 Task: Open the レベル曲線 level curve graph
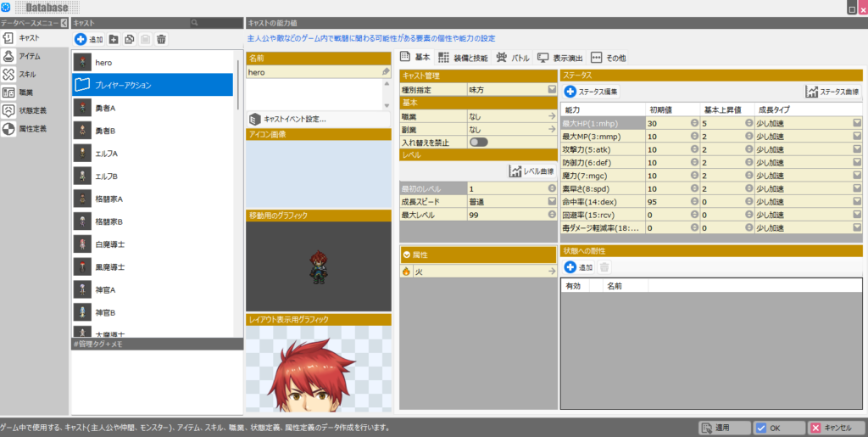[531, 171]
